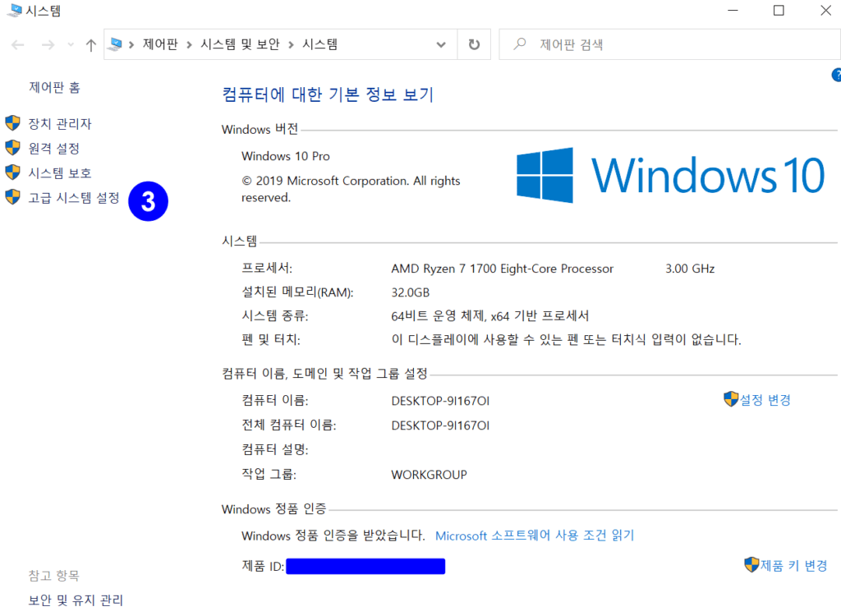Image resolution: width=841 pixels, height=616 pixels.
Task: Click the shield icon beside 설정 변경
Action: click(x=730, y=400)
